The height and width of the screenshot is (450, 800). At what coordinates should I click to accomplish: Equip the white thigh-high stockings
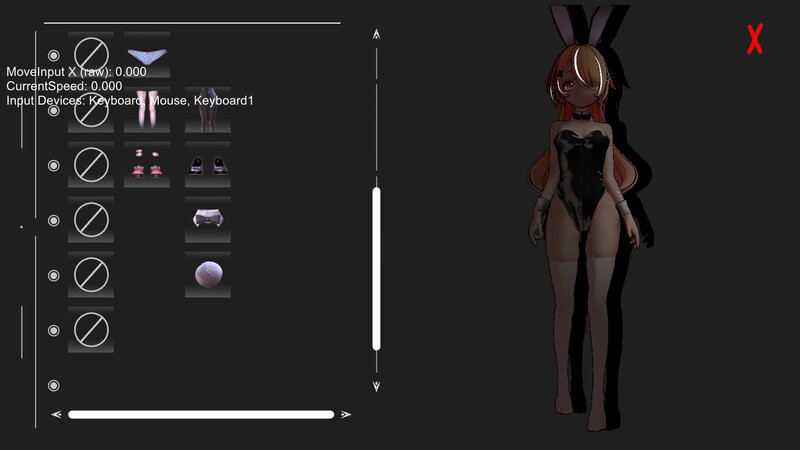point(147,110)
